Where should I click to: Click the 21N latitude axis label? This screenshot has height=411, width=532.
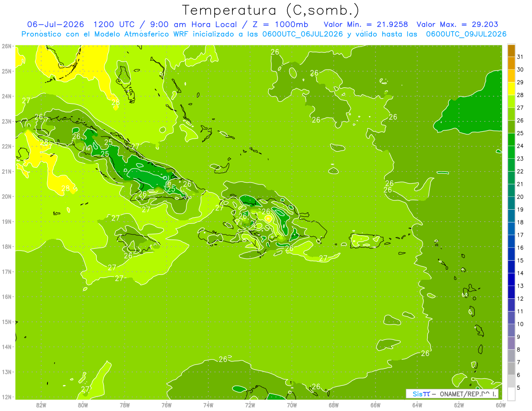6,171
